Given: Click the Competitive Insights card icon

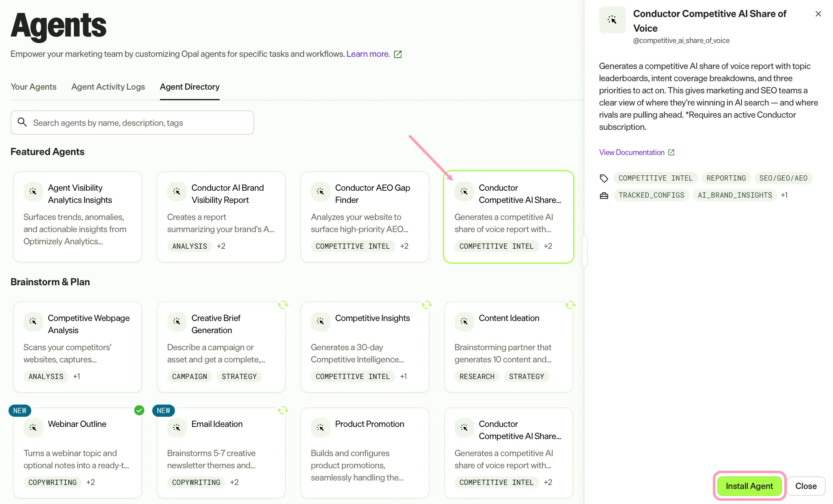Looking at the screenshot, I should tap(321, 321).
